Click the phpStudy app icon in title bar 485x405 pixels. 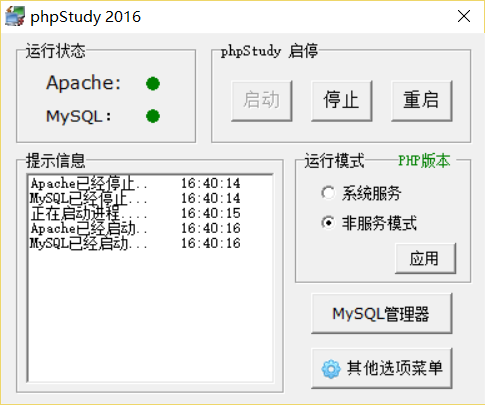click(x=15, y=16)
